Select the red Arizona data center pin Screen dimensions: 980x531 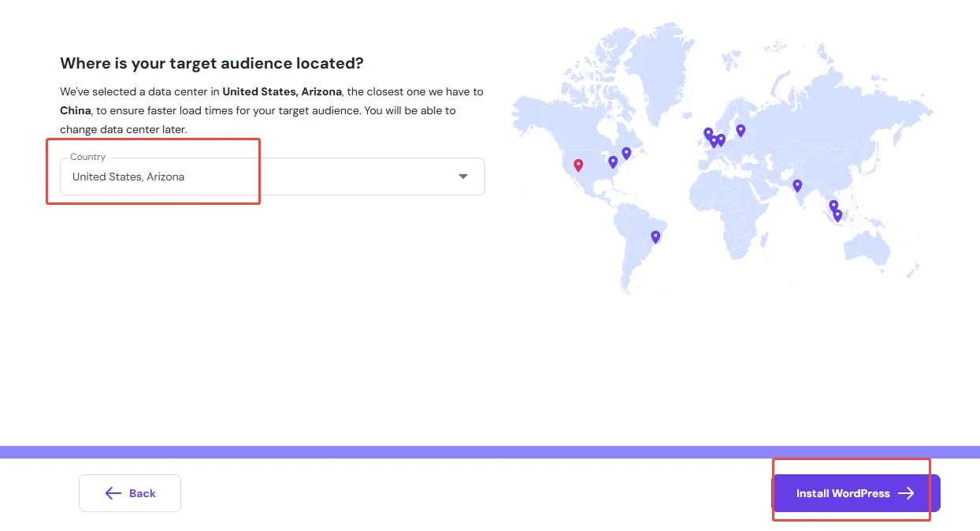tap(578, 165)
